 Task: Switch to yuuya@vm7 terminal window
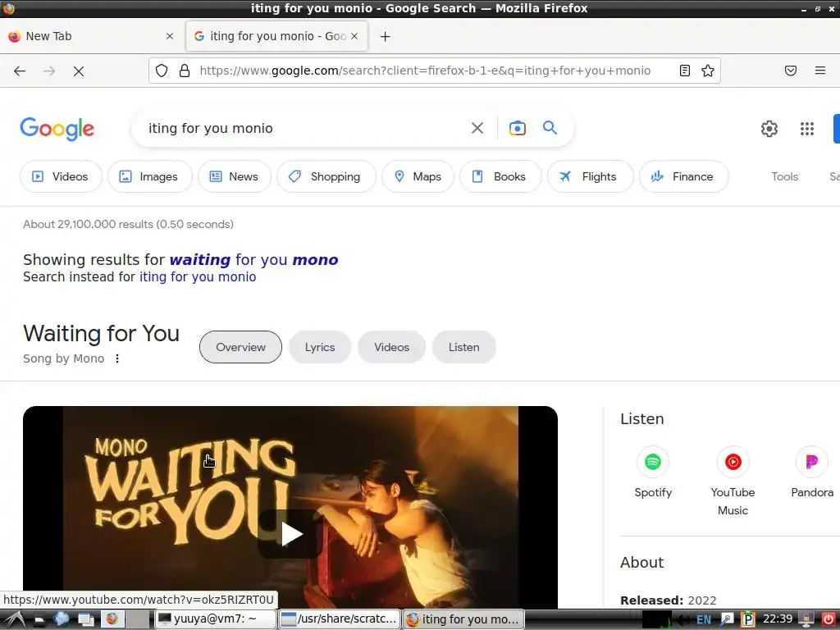[216, 619]
